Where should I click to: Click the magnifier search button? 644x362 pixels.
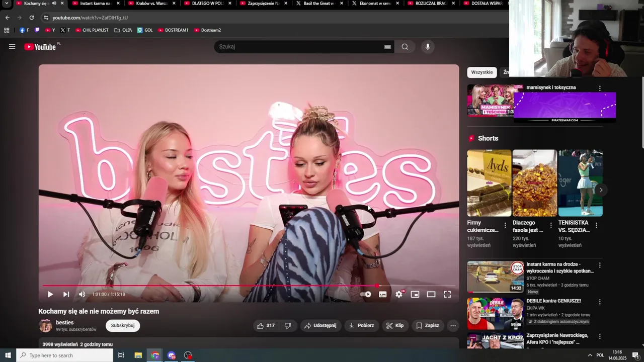pyautogui.click(x=405, y=47)
